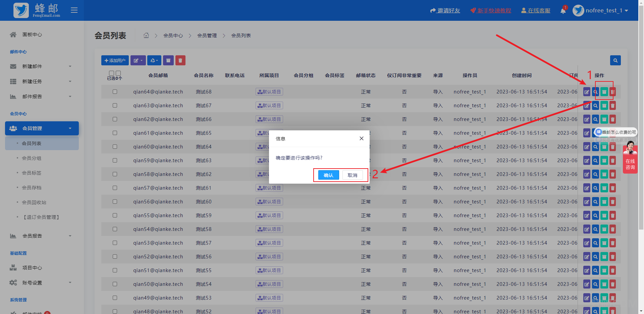Edit member qian56@qianke.tech
Screen dimensions: 644x314
click(x=587, y=202)
